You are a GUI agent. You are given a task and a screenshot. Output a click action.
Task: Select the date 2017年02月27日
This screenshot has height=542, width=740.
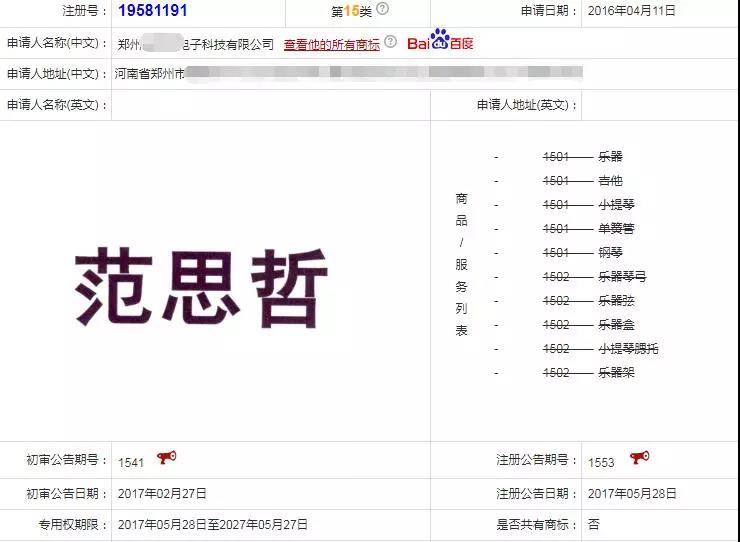(x=162, y=494)
